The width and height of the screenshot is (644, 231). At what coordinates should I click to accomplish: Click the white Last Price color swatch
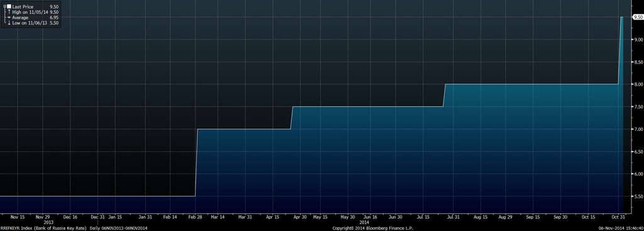(9, 6)
